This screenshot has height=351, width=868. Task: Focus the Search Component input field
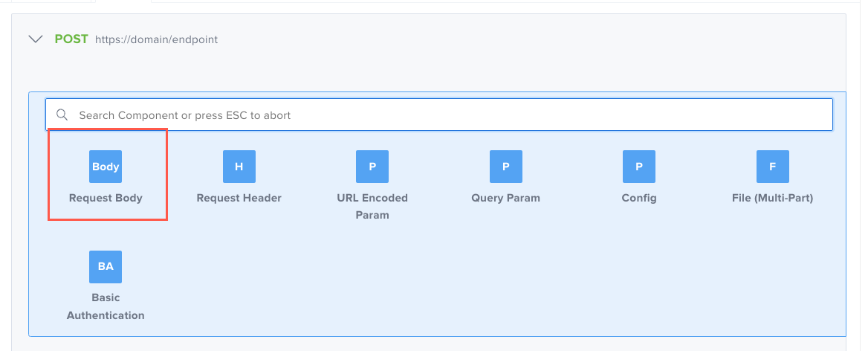coord(446,115)
